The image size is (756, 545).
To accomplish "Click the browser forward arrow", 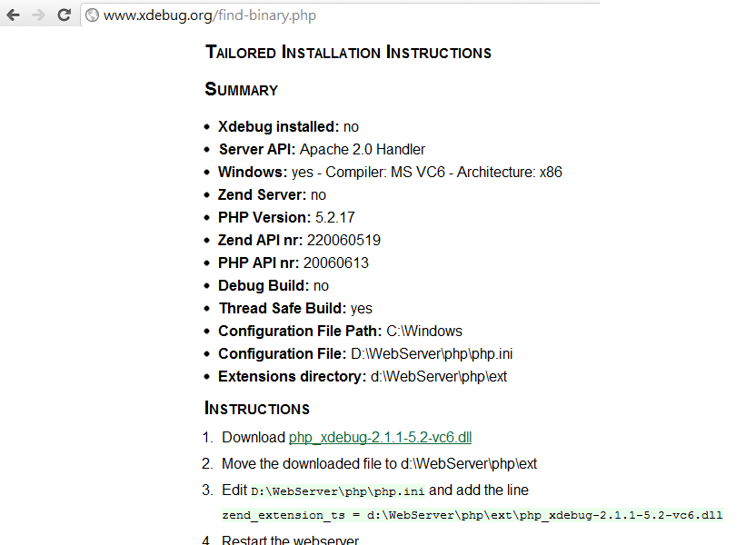I will (38, 15).
